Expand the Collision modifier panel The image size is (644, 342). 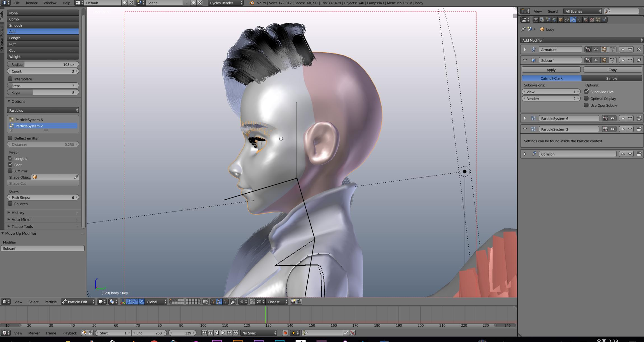[525, 154]
